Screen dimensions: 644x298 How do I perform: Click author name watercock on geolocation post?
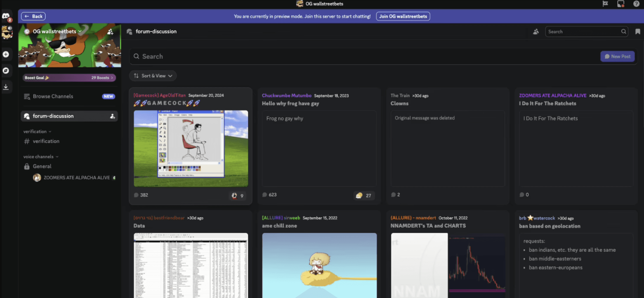click(x=544, y=218)
